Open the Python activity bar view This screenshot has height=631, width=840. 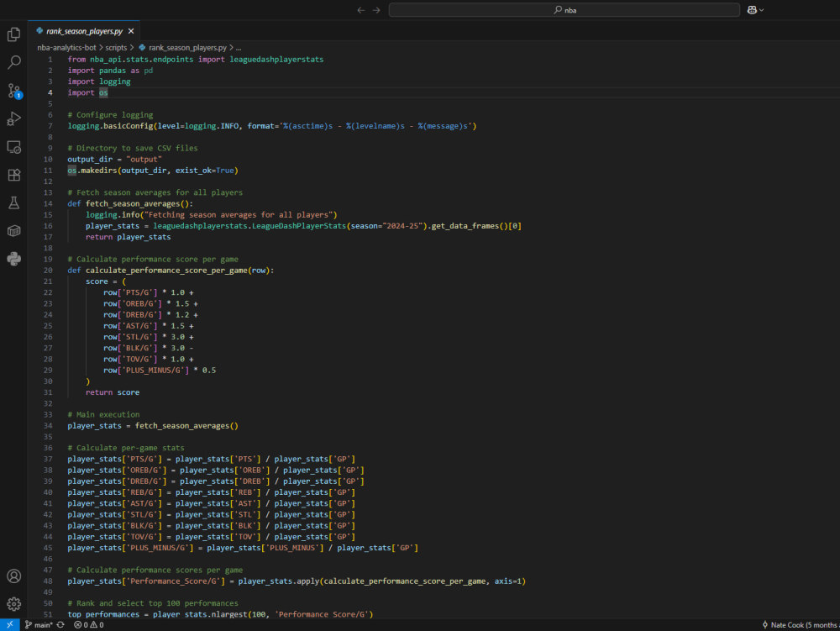(14, 259)
